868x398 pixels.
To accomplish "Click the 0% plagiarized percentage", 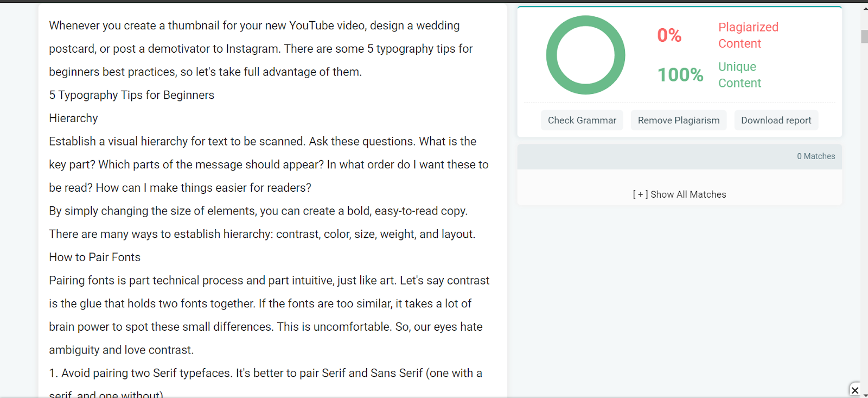I will click(x=669, y=35).
